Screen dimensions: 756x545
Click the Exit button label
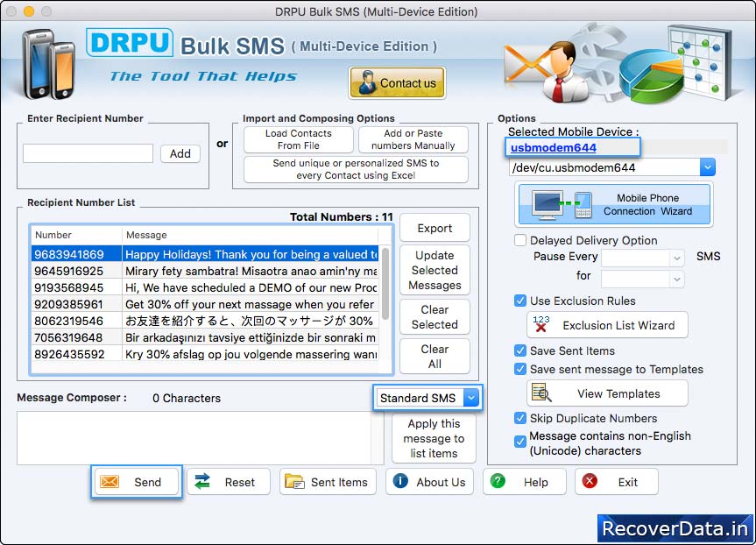(628, 482)
